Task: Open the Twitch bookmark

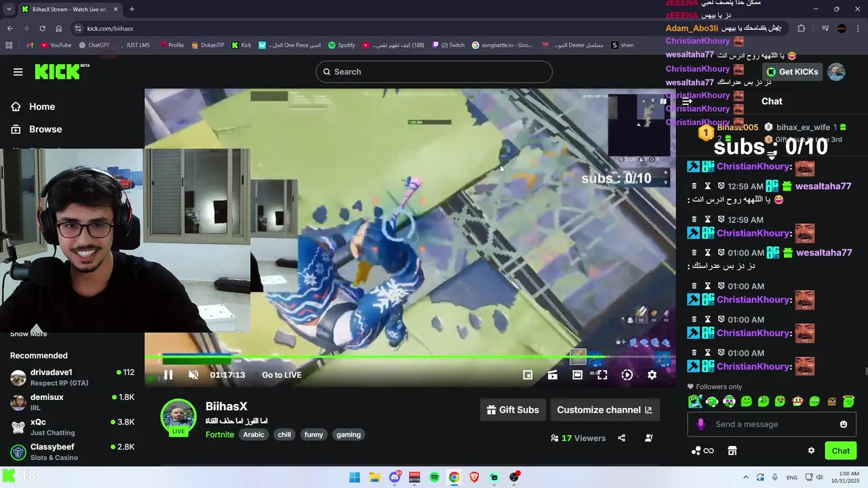Action: point(448,45)
